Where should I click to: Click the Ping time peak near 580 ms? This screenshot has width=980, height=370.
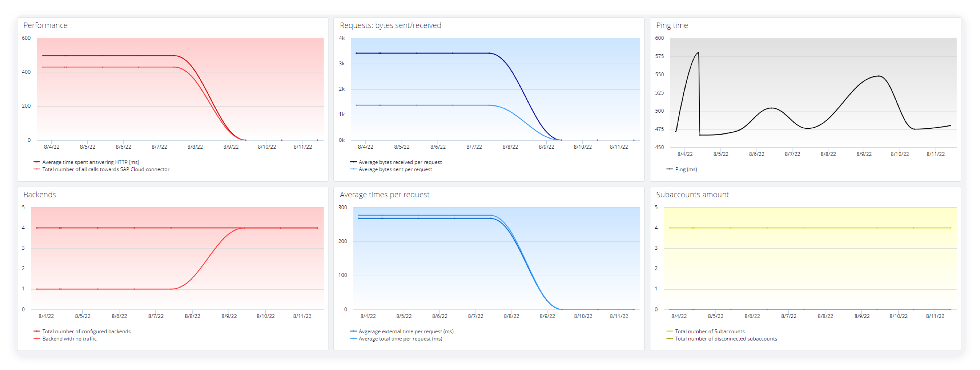pos(698,53)
